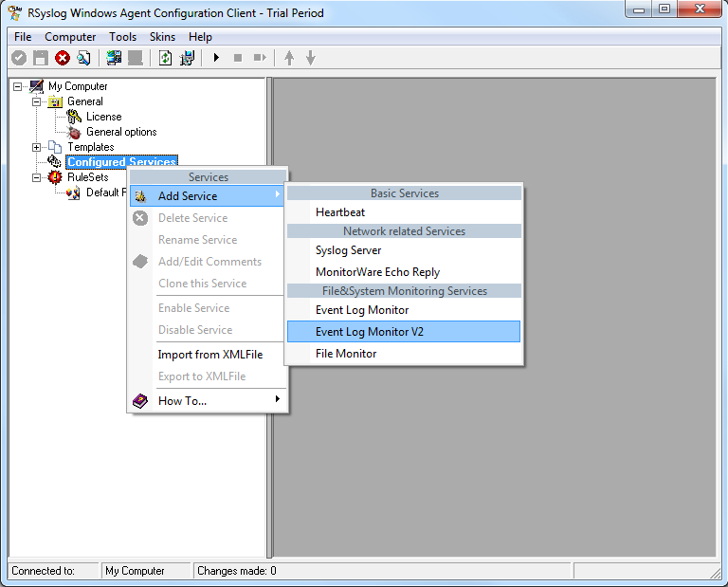Click the Delete Service X icon
The height and width of the screenshot is (587, 728).
(x=140, y=218)
